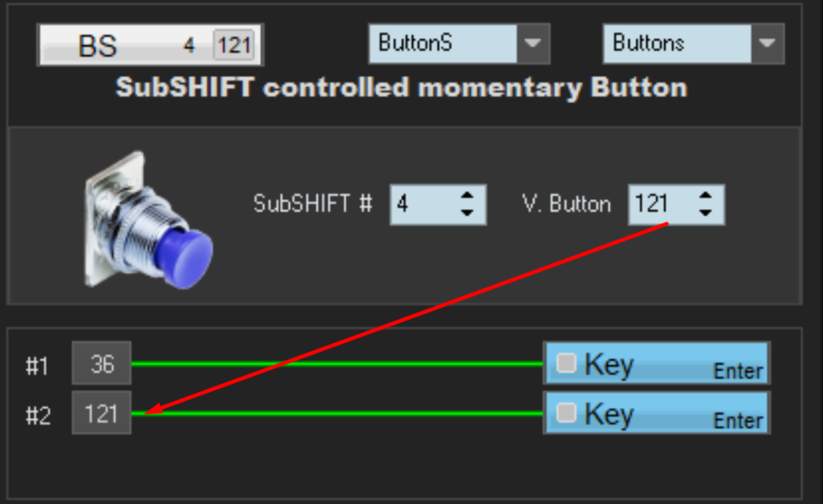This screenshot has height=504, width=823.
Task: Increase the V. Button value
Action: [x=705, y=197]
